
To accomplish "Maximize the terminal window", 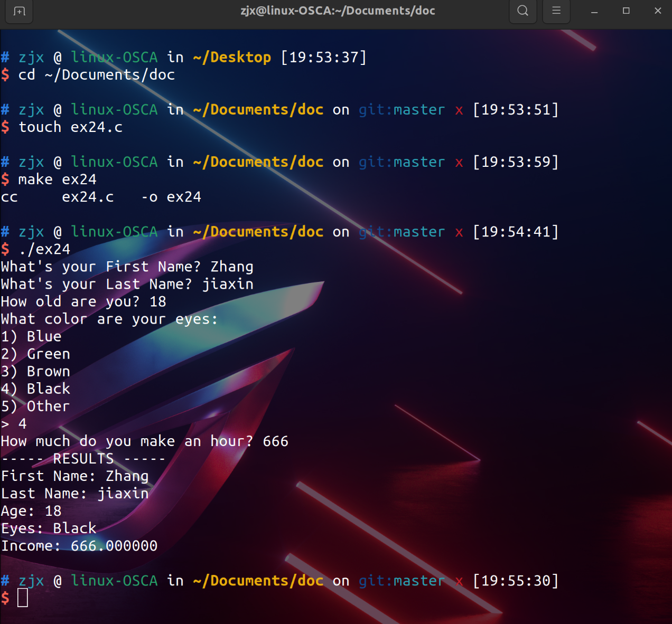I will (x=626, y=11).
